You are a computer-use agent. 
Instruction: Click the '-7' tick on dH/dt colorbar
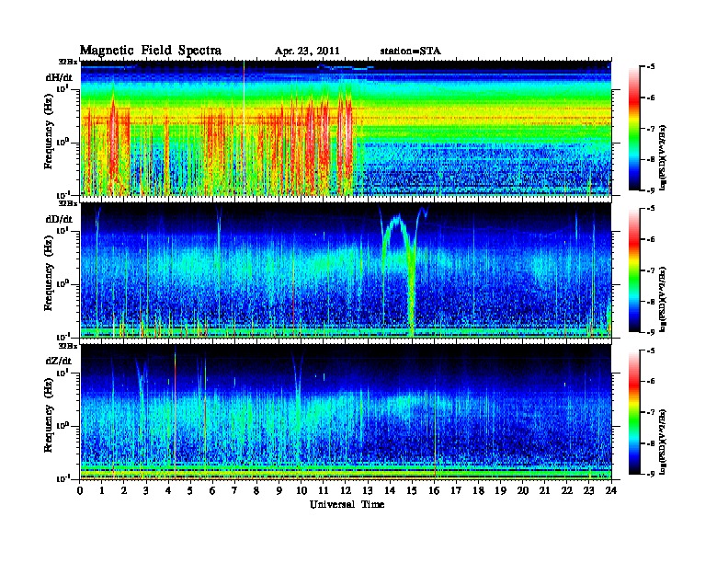coord(651,129)
